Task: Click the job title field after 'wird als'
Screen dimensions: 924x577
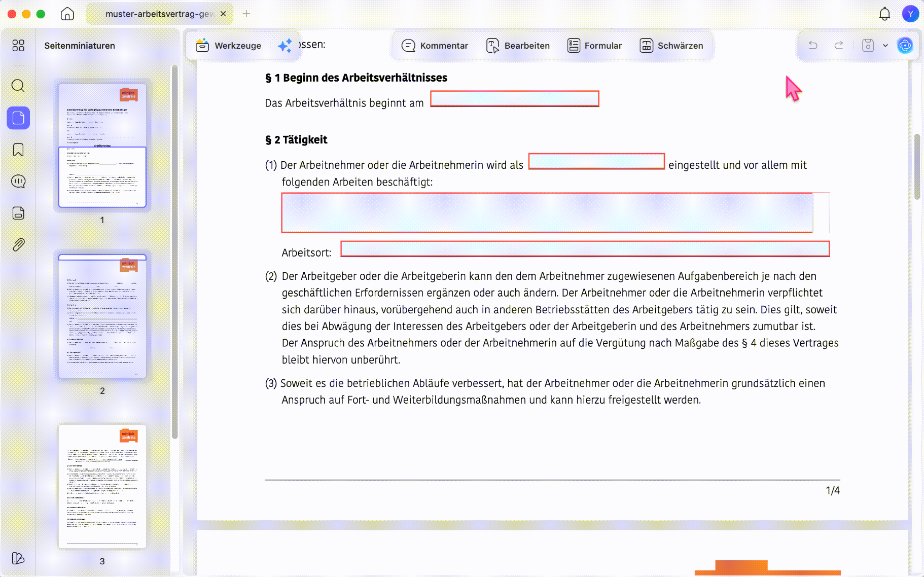Action: pos(596,161)
